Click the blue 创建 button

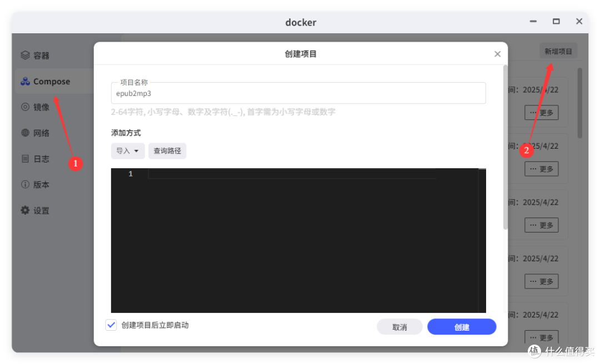[462, 327]
